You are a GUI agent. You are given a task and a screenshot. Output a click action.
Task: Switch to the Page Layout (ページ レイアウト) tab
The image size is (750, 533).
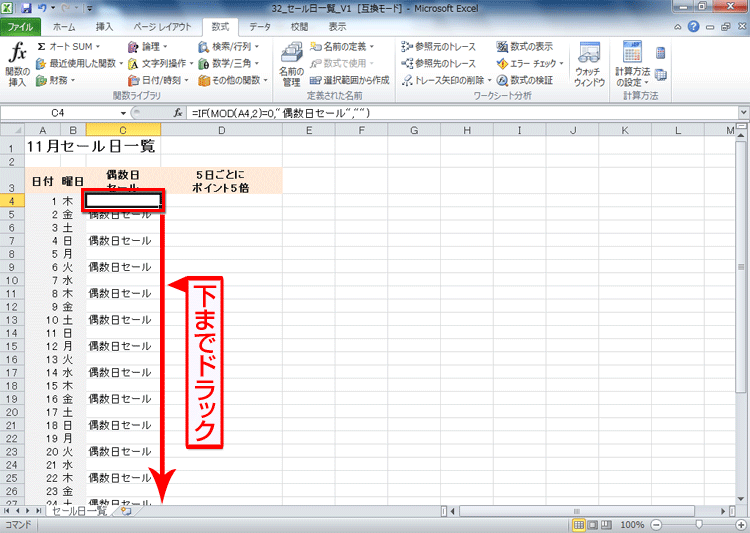point(162,27)
